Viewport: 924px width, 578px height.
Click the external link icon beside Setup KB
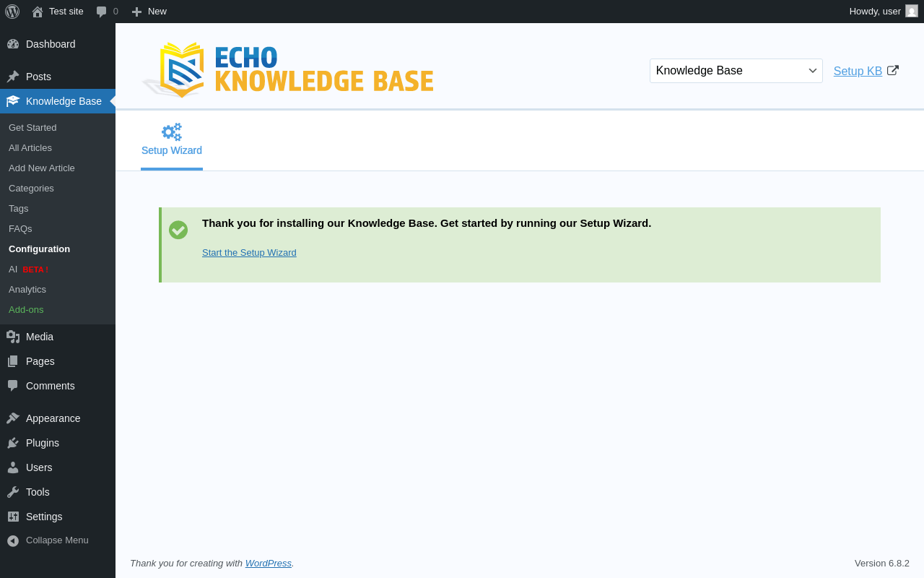point(893,70)
